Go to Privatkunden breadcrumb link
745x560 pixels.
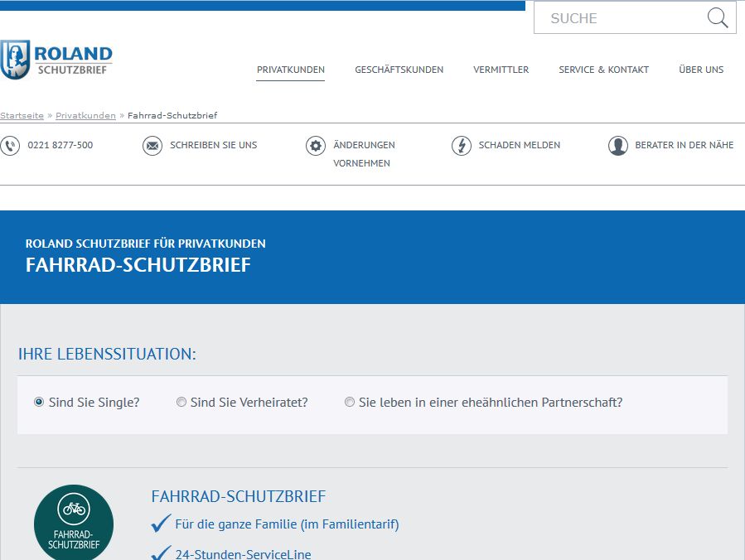point(85,115)
